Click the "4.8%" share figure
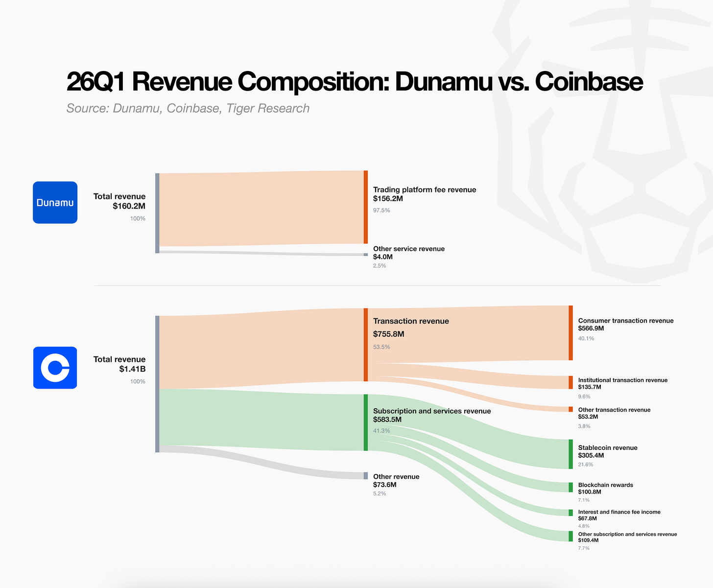The height and width of the screenshot is (588, 713). (x=584, y=526)
